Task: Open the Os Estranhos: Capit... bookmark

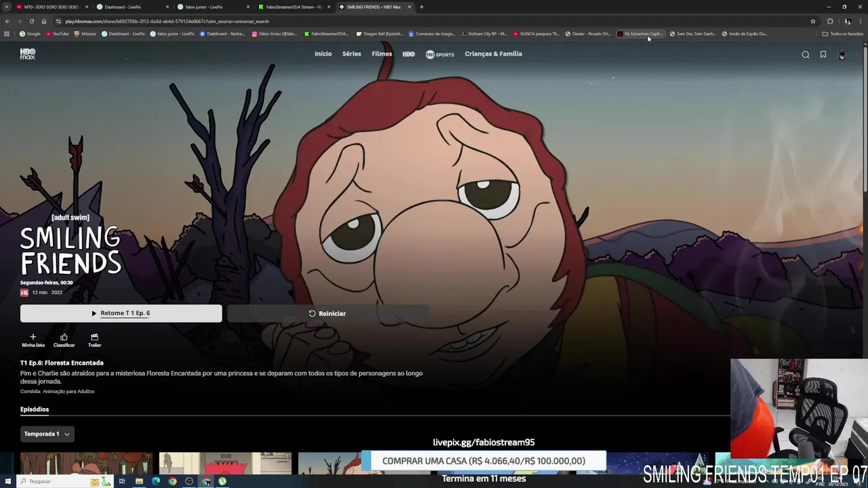Action: [640, 34]
